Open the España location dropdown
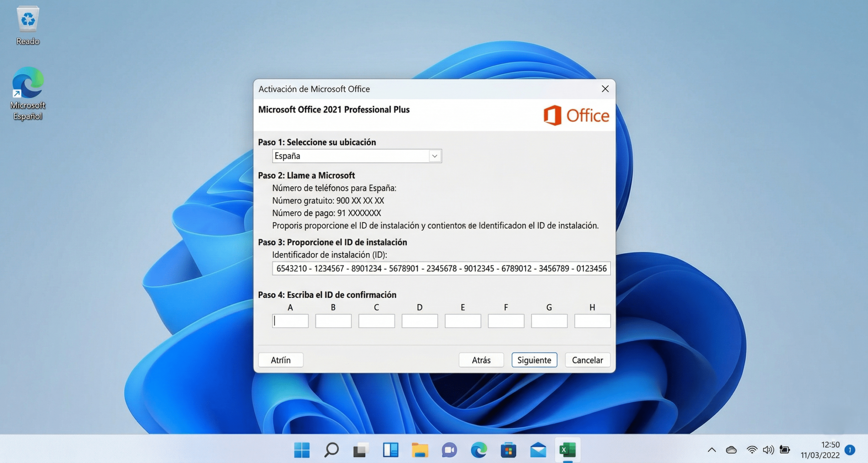Image resolution: width=868 pixels, height=463 pixels. click(434, 156)
